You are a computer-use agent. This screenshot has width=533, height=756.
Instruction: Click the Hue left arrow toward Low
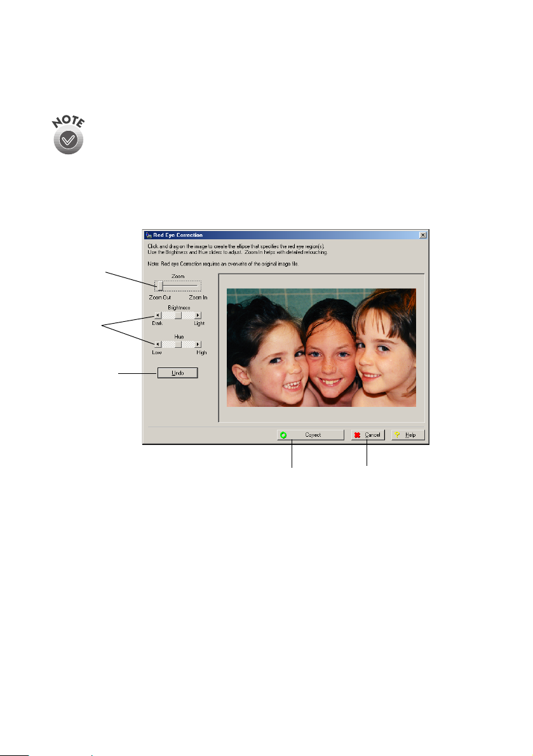pyautogui.click(x=158, y=344)
